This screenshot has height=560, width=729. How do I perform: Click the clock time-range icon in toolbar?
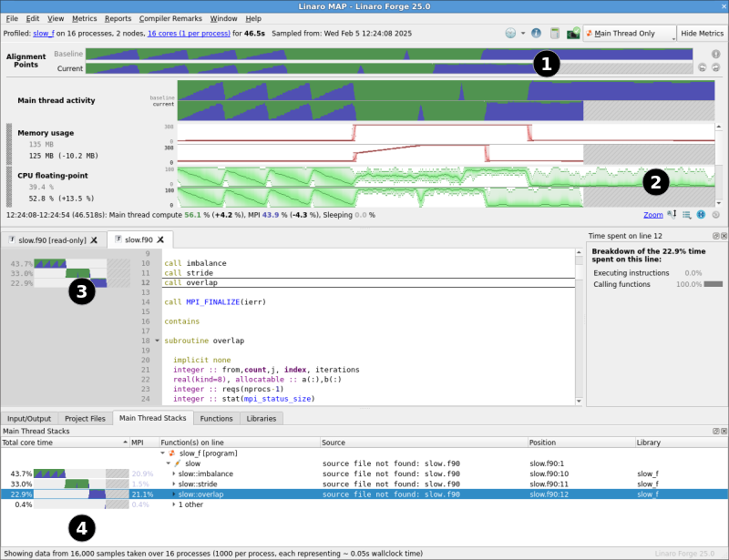pyautogui.click(x=510, y=34)
